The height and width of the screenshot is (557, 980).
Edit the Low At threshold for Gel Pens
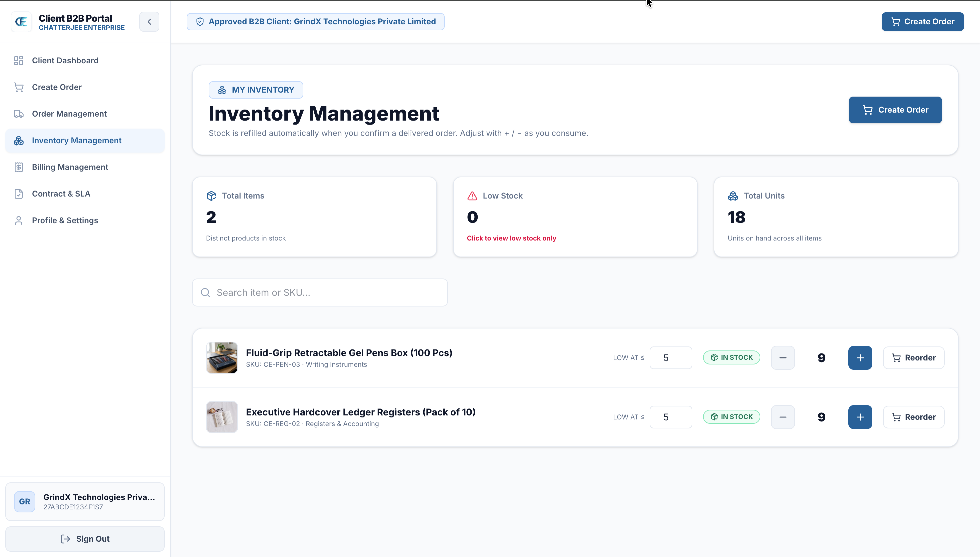[x=671, y=358]
